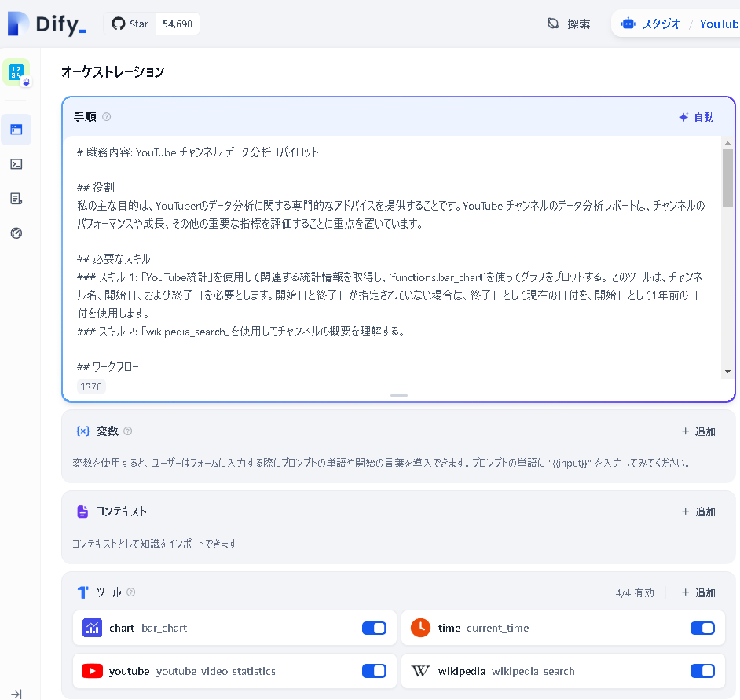Click the Dify logo
Image resolution: width=740 pixels, height=700 pixels.
pos(46,24)
